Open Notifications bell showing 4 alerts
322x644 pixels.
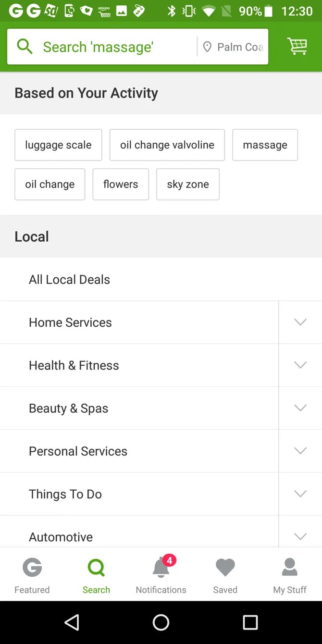(161, 567)
